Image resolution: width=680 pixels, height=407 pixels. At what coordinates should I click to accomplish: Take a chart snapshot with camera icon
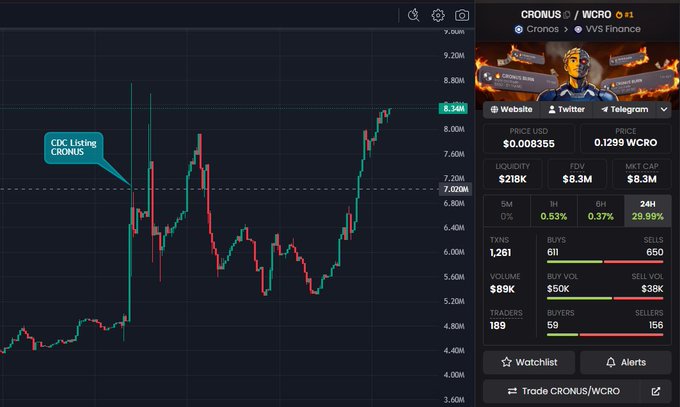coord(462,16)
